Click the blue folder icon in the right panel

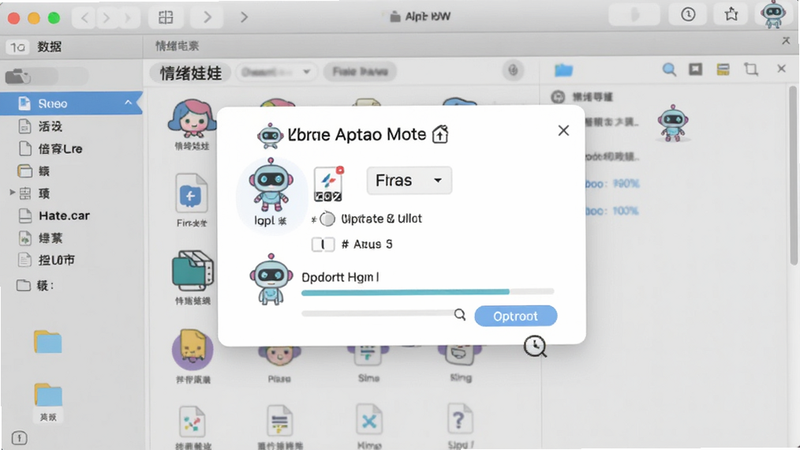coord(564,70)
